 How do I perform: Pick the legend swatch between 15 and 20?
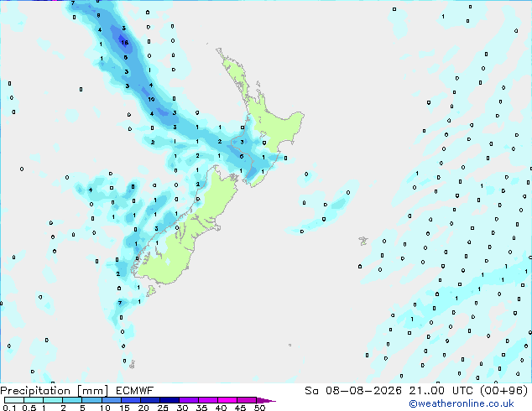[x=130, y=400]
